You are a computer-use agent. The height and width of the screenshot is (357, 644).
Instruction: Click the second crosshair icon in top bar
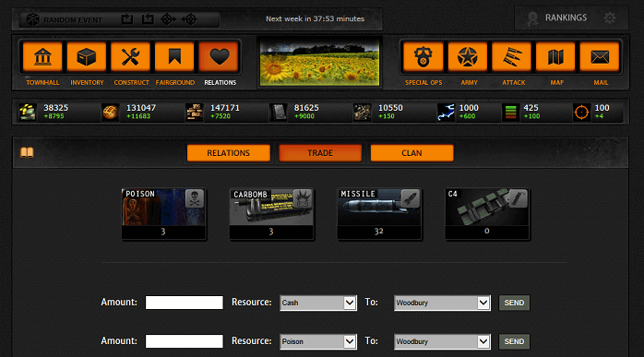pyautogui.click(x=189, y=18)
